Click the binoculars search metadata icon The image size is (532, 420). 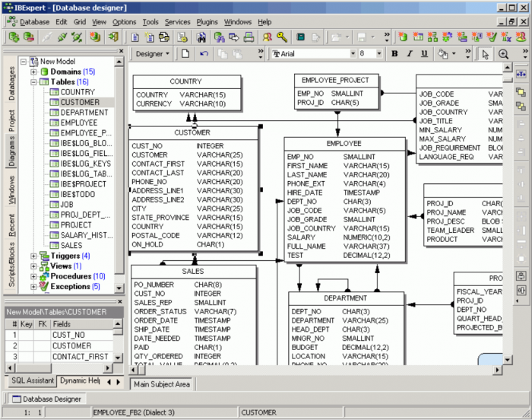tap(201, 37)
